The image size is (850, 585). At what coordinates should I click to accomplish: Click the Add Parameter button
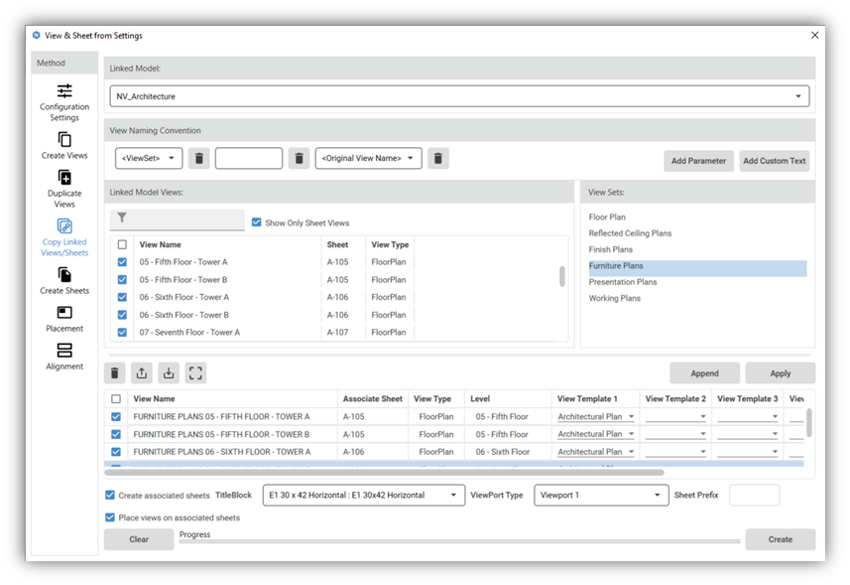(699, 161)
